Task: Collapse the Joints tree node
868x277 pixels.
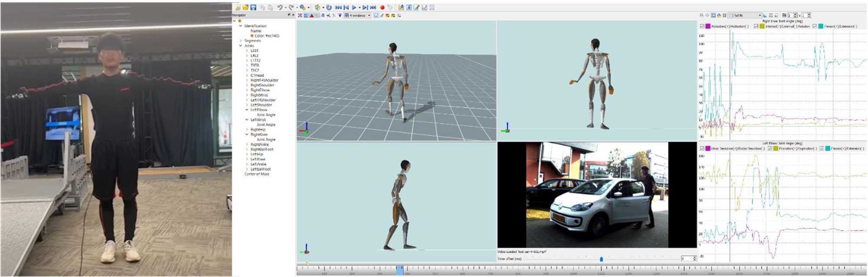Action: [x=241, y=46]
